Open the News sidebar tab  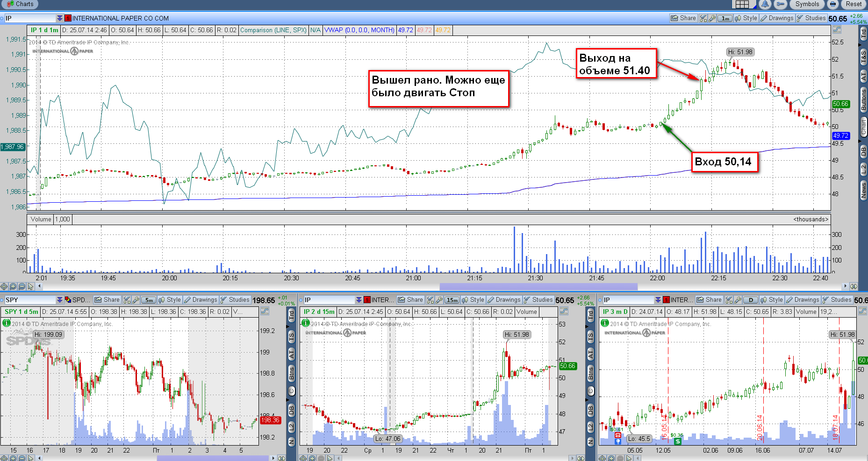[x=863, y=191]
